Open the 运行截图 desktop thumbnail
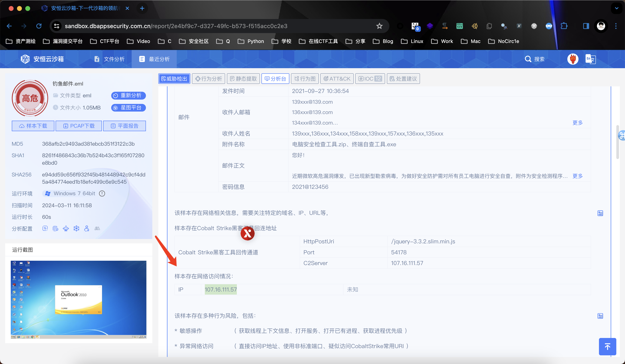 tap(79, 300)
